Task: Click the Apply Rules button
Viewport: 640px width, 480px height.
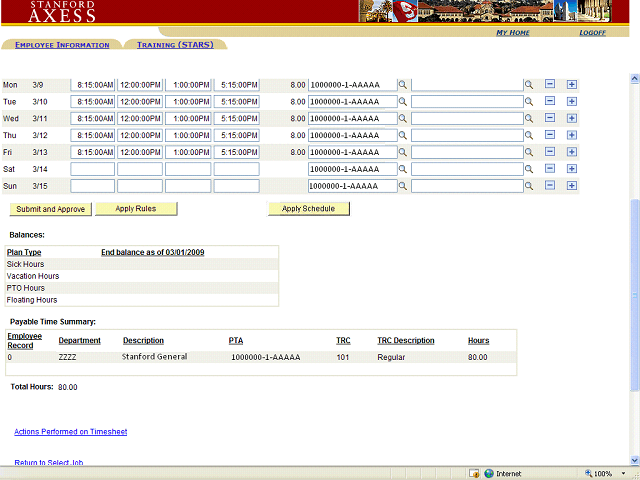Action: coord(138,209)
